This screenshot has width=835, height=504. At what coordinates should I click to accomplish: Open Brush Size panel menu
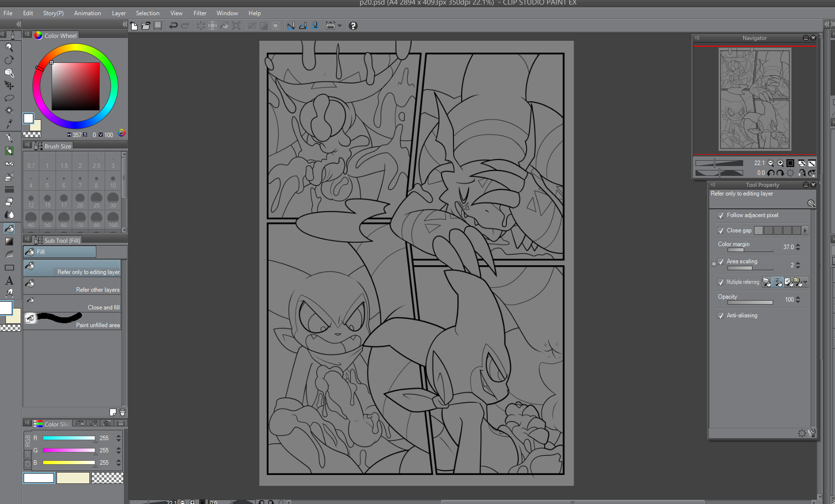click(28, 145)
